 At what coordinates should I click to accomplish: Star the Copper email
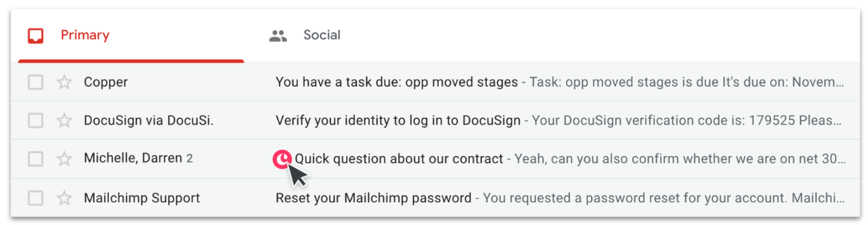(x=64, y=82)
